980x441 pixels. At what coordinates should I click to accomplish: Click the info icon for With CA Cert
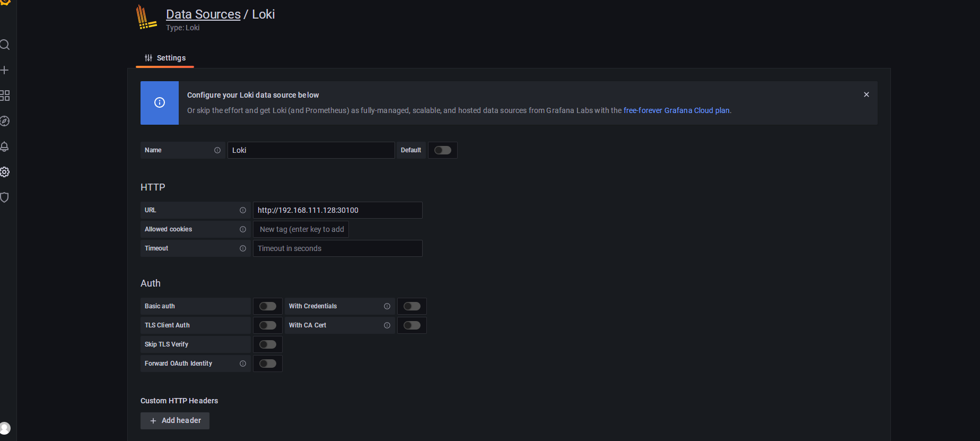click(x=387, y=325)
